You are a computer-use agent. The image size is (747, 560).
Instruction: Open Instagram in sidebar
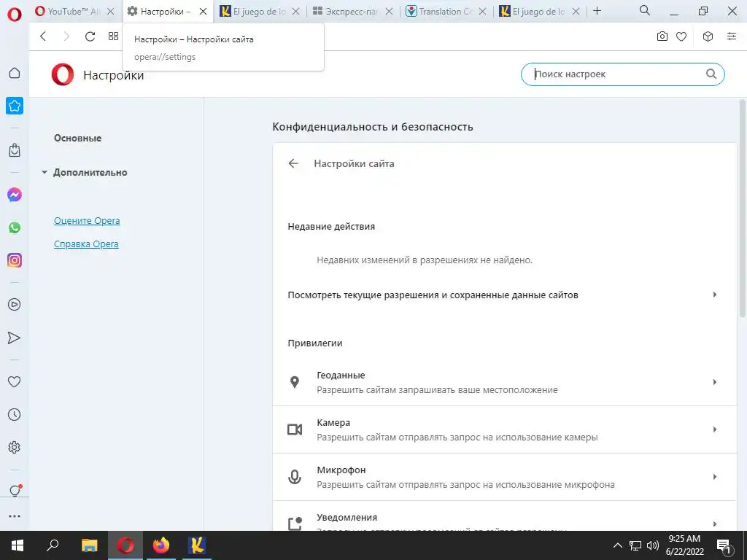[15, 260]
